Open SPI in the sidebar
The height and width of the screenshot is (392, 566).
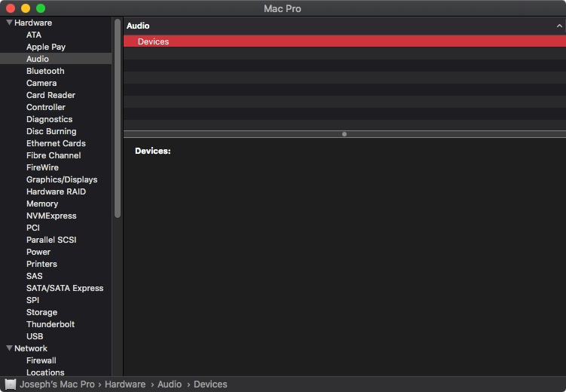pos(32,300)
